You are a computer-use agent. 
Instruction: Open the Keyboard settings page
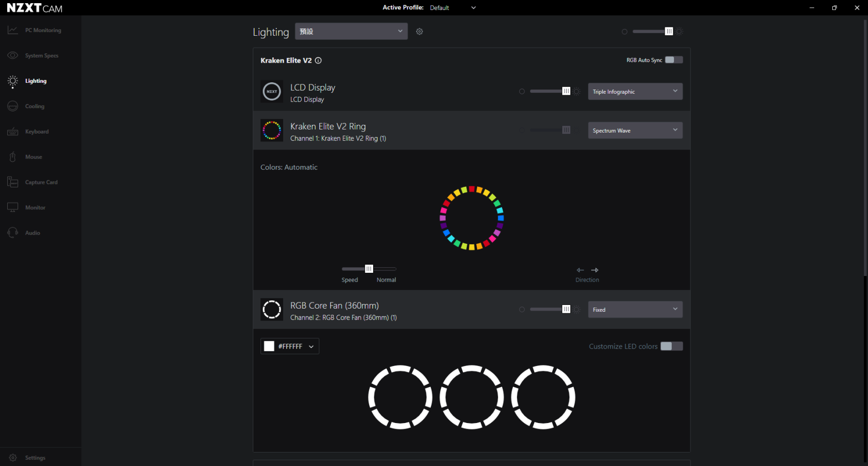tap(37, 132)
